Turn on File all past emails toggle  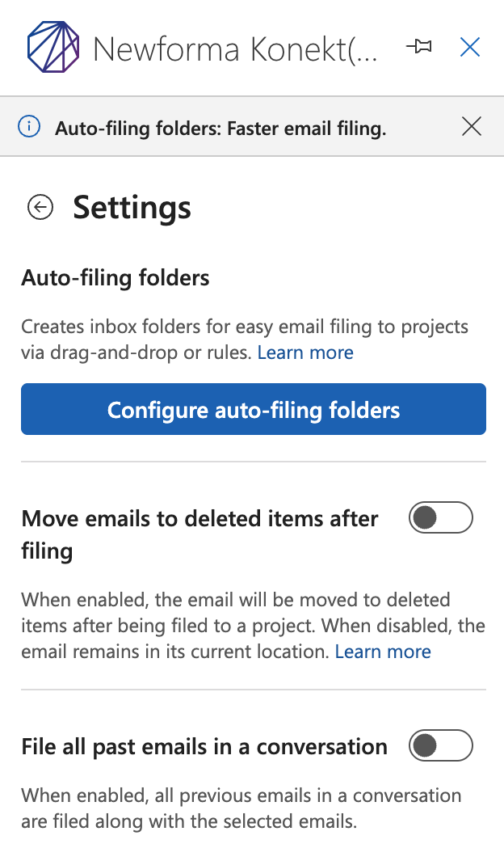pos(440,746)
